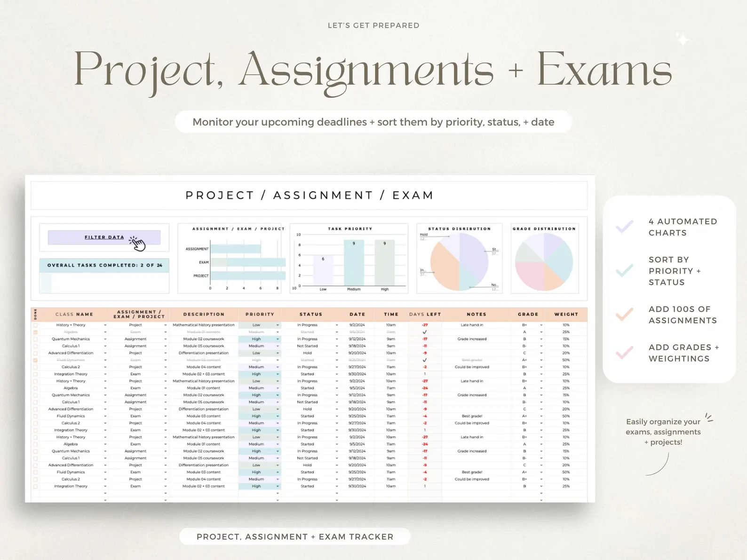Click the Days Left checkmark in the completed Fluid Dynamics row
Screen dimensions: 747x560
tap(425, 360)
